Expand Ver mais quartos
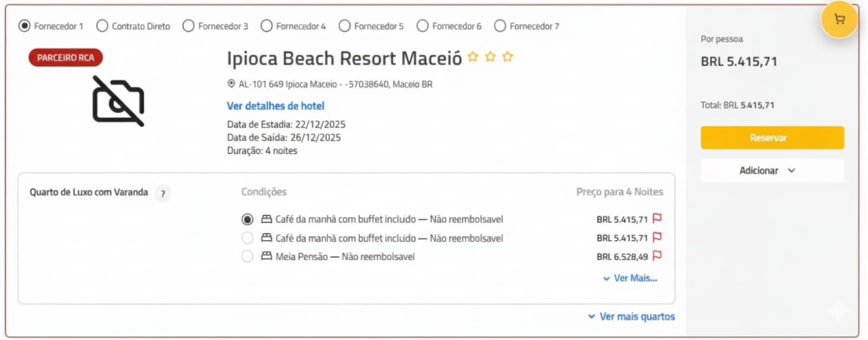 click(x=632, y=317)
